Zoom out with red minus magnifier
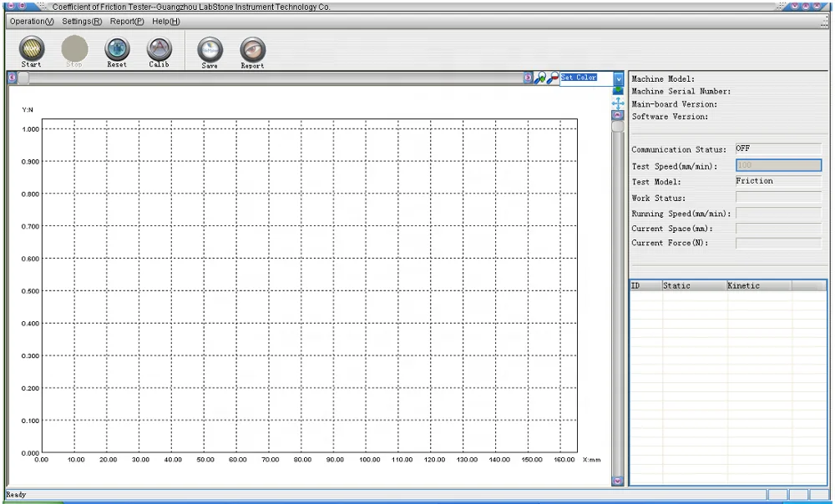The width and height of the screenshot is (835, 504). (552, 78)
